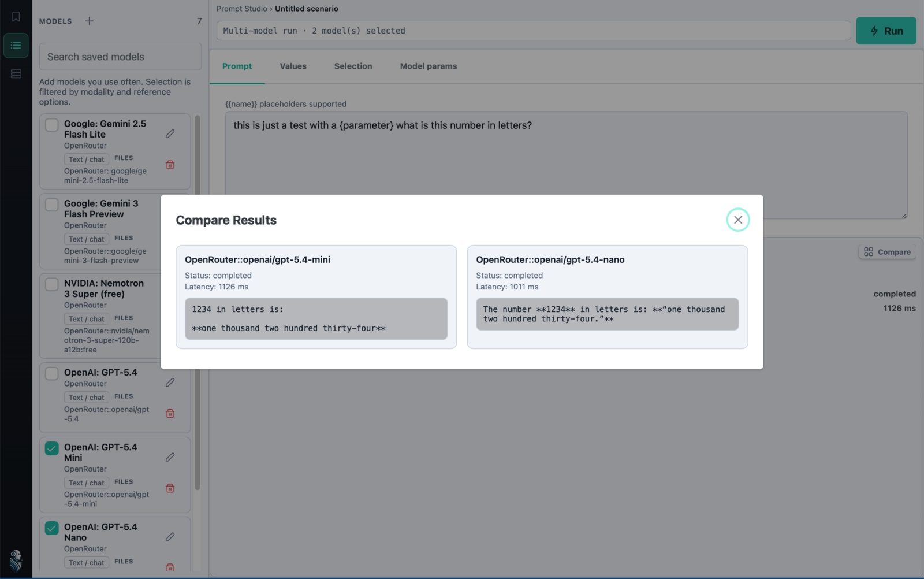Run the multi-model prompt
The image size is (924, 579).
pos(886,31)
